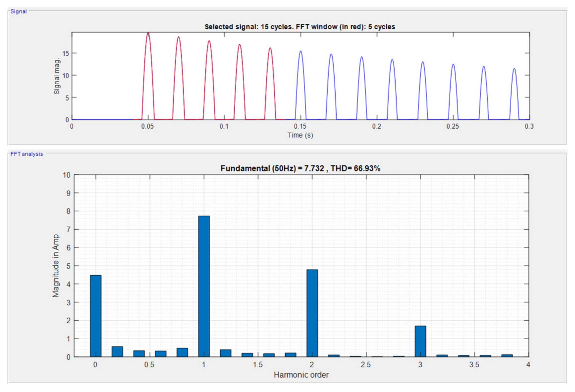Click the 'Fundamental (50Hz) = 7.732, THD' title
Screen dimensions: 575x392
click(300, 169)
